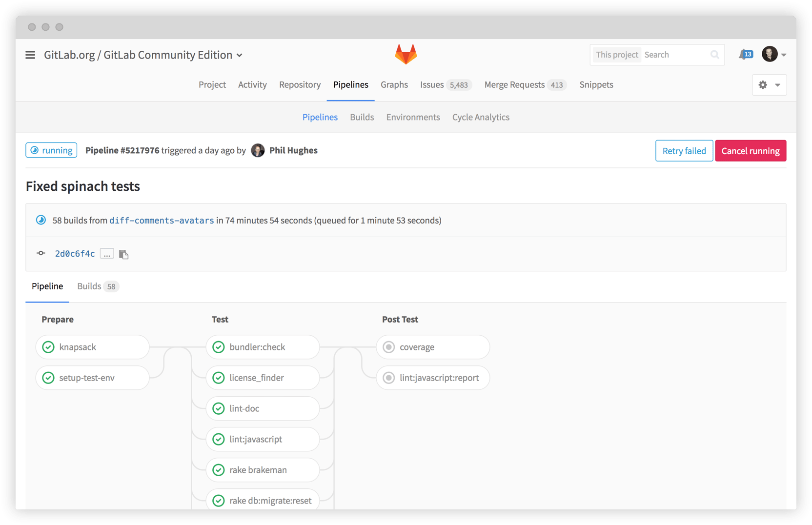
Task: Click the Fixed spinach tests heading
Action: (83, 186)
